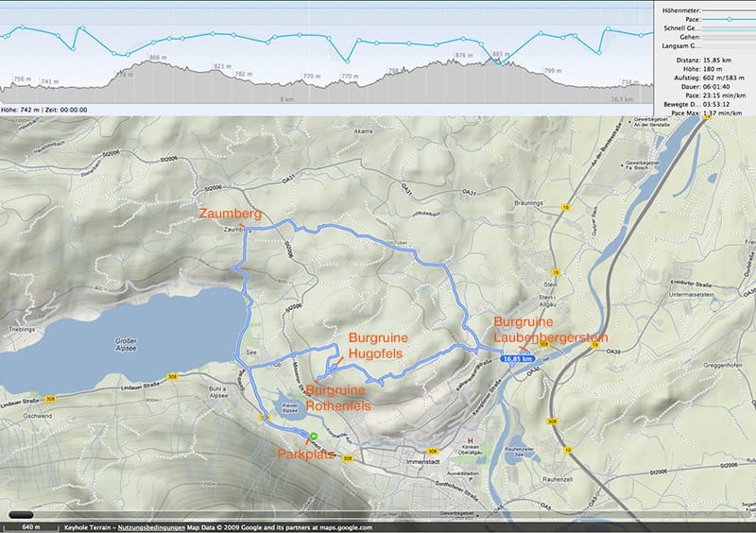Click the Trieblings village label
756x533 pixels.
tap(22, 330)
